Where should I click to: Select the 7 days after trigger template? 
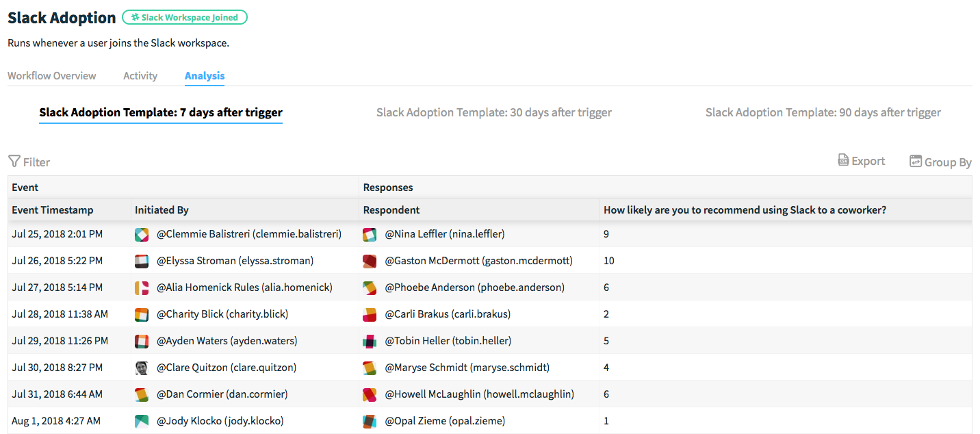161,112
